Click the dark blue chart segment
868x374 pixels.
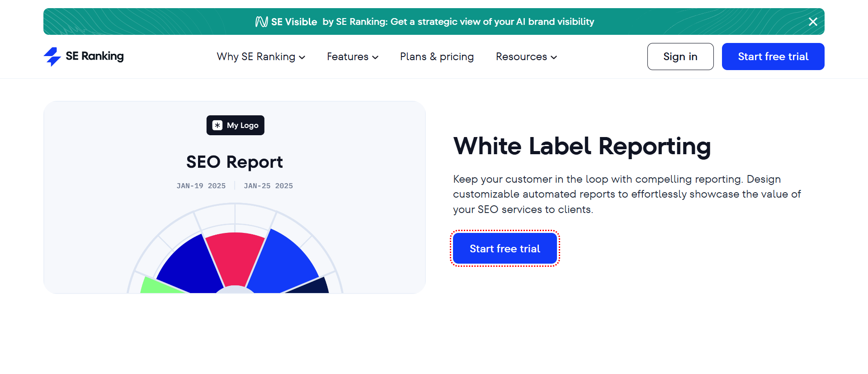click(x=190, y=265)
